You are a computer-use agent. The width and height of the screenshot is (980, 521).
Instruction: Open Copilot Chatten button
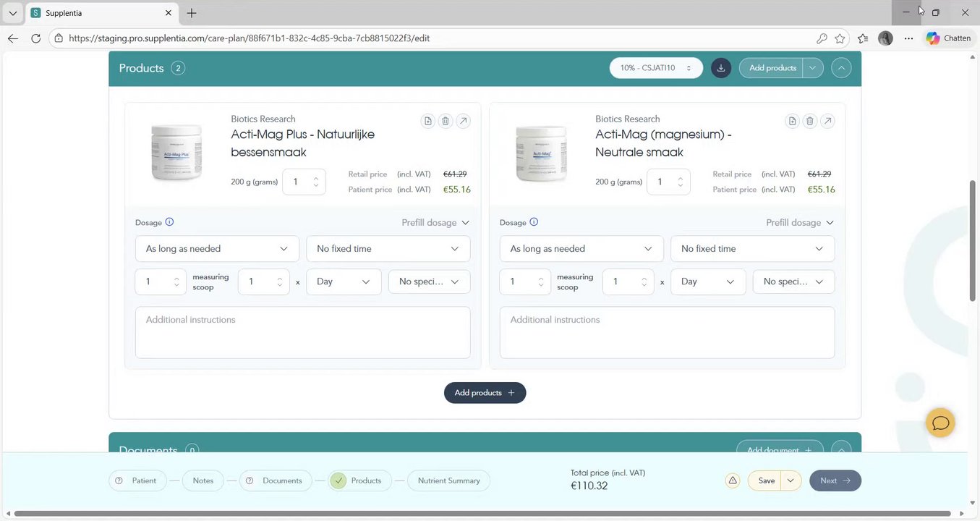(x=948, y=38)
